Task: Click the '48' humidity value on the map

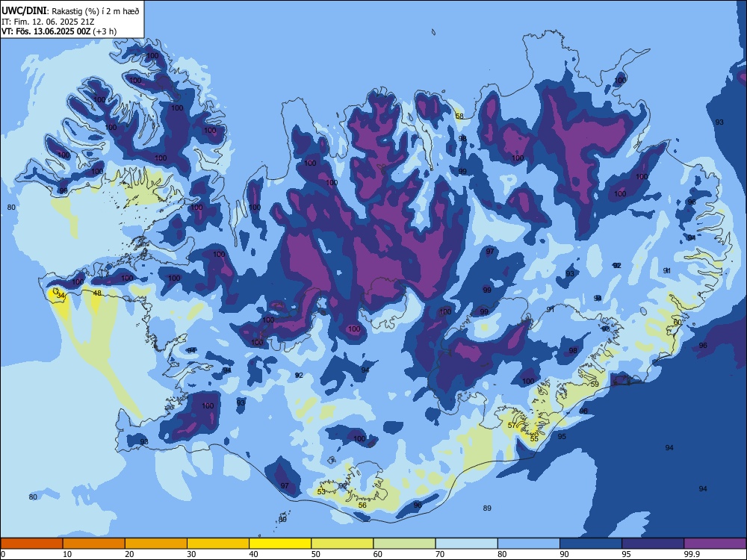Action: pos(97,293)
